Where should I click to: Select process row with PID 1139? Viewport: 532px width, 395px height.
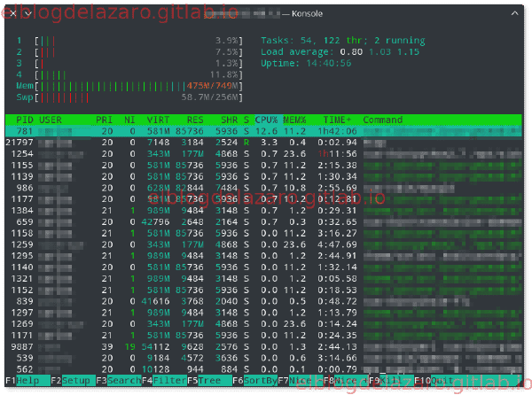[263, 176]
